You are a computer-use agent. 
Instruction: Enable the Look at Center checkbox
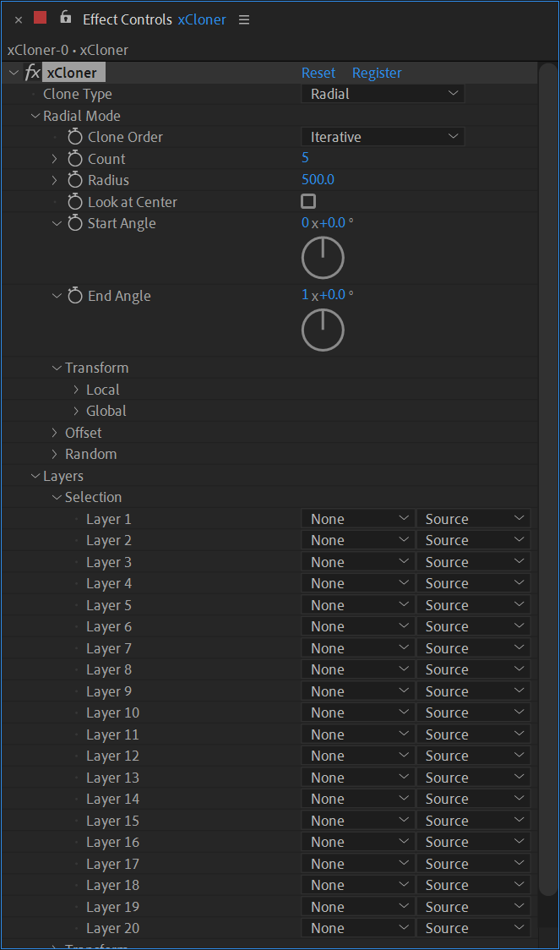coord(308,201)
